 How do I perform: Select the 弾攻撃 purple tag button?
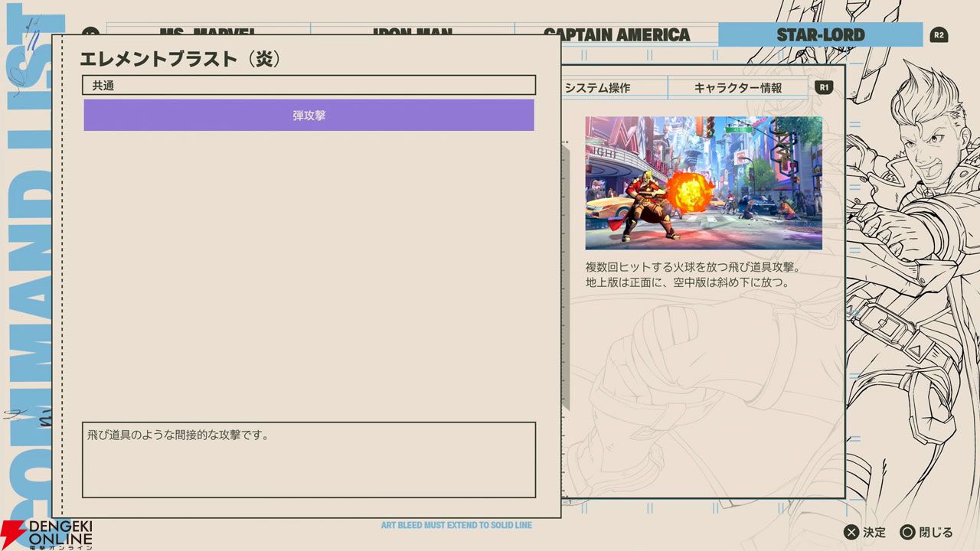pyautogui.click(x=309, y=115)
